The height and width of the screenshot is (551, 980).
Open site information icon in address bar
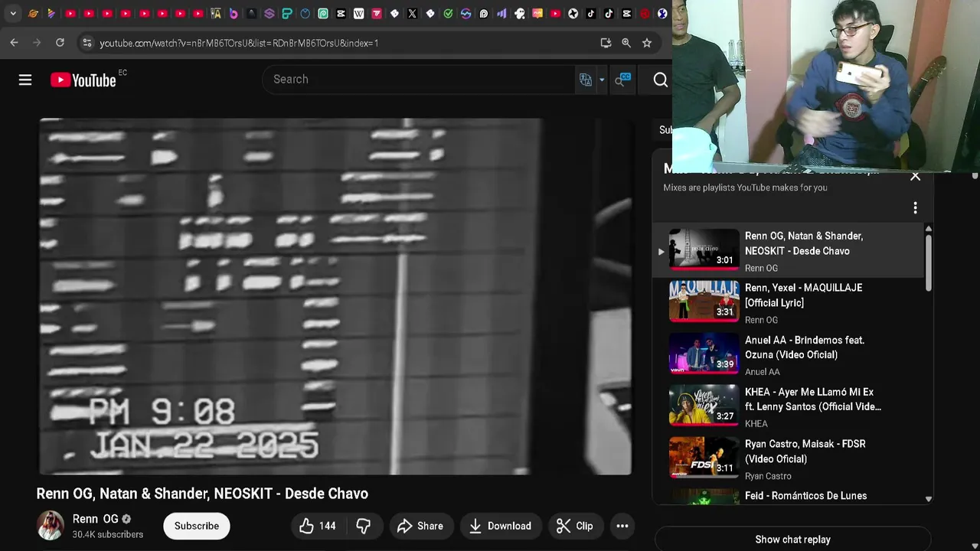point(87,43)
